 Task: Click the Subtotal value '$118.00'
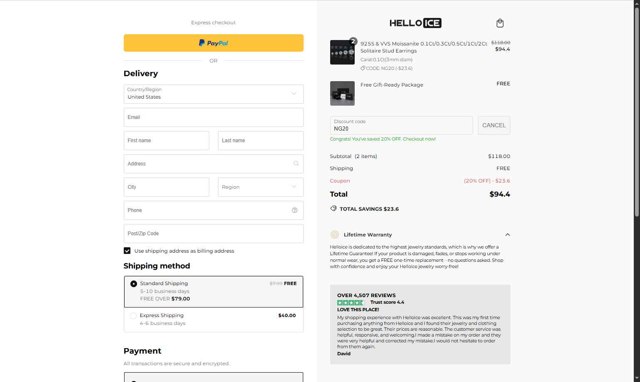tap(499, 156)
